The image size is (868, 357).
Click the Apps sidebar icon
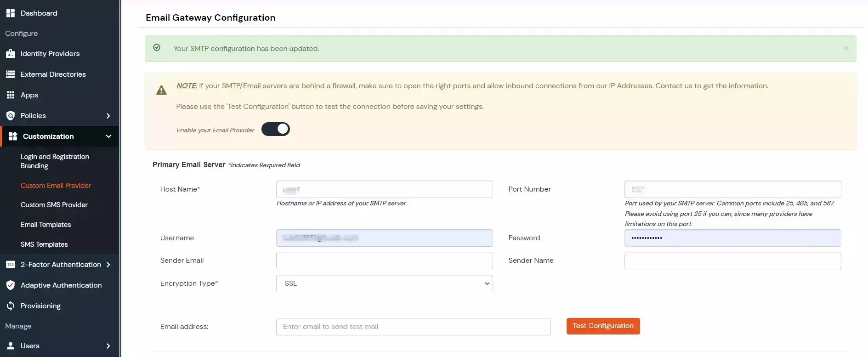point(29,95)
